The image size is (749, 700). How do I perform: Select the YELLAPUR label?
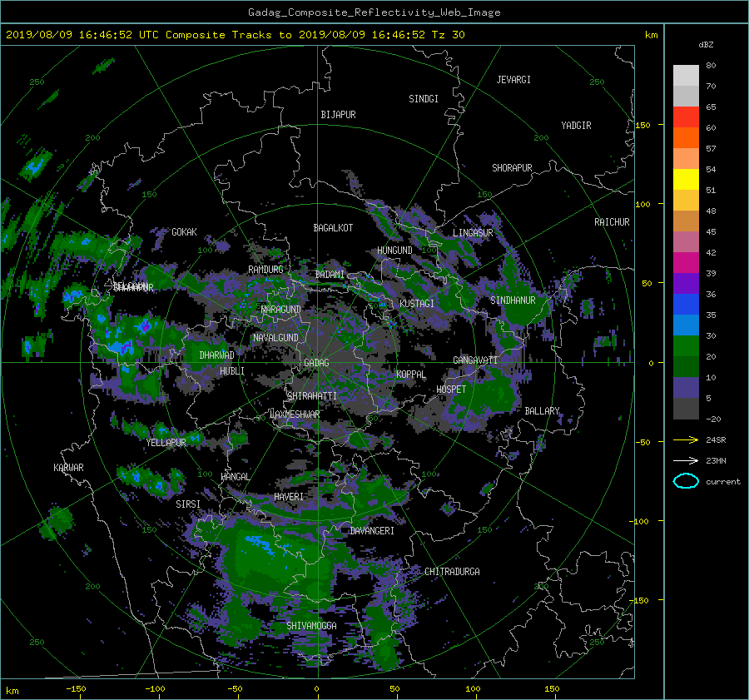click(166, 443)
